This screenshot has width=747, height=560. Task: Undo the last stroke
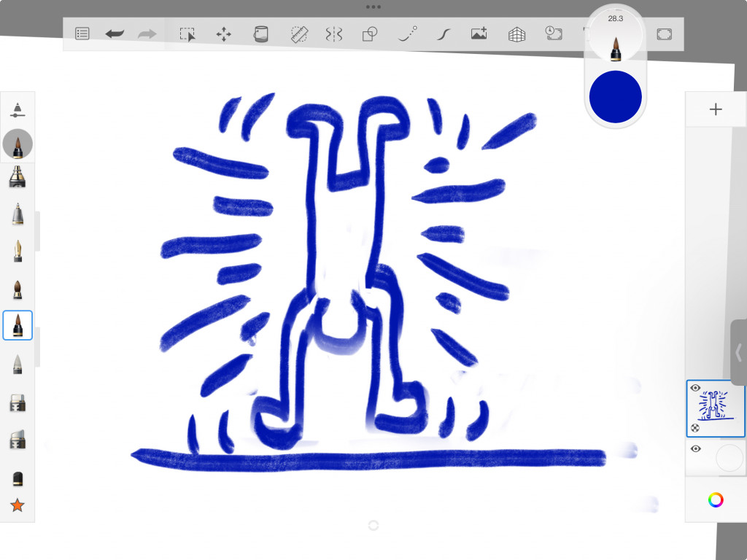tap(115, 34)
